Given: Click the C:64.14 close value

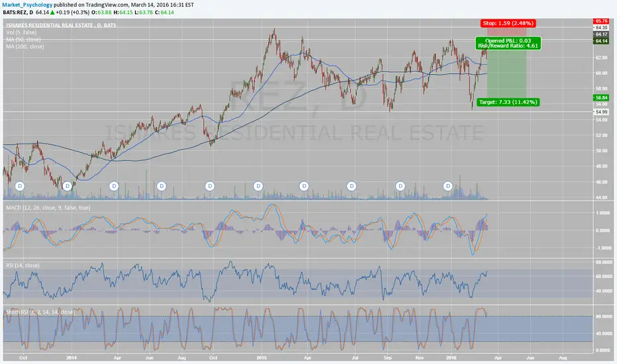Looking at the screenshot, I should coord(164,12).
